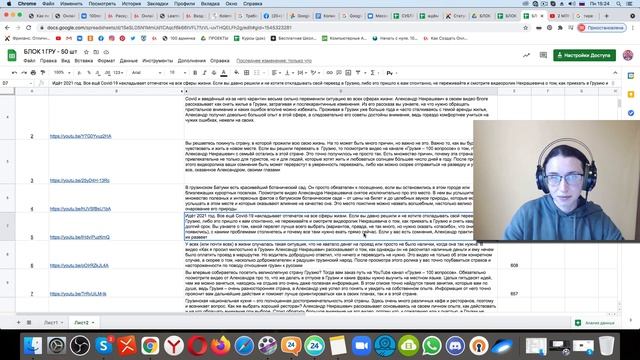Click the Настройки Доступа share button
The height and width of the screenshot is (360, 640).
pyautogui.click(x=584, y=55)
